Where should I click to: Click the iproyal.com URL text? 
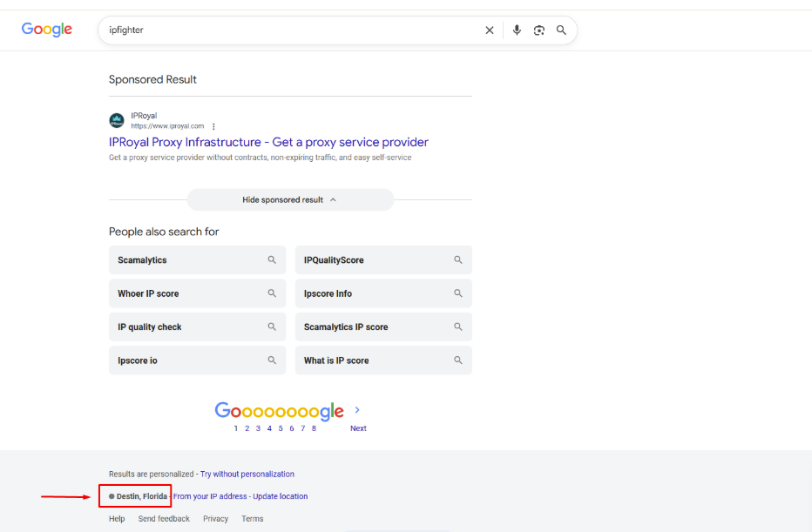click(x=167, y=126)
